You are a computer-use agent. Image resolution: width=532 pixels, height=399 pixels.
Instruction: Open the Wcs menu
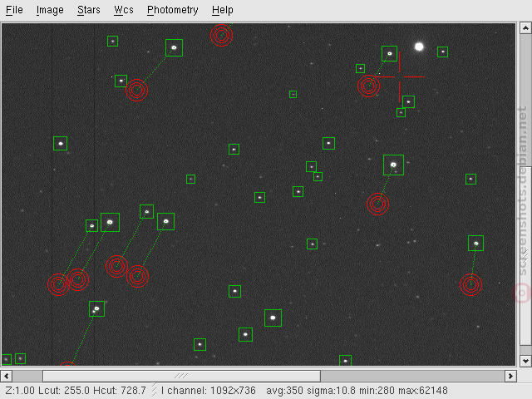124,10
